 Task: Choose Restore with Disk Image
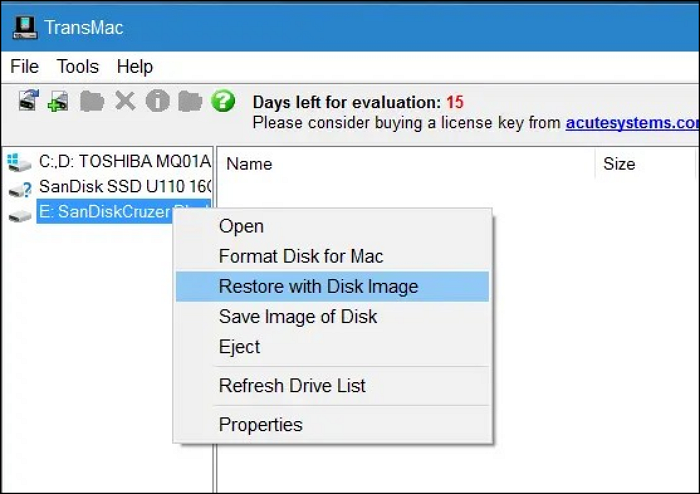(x=318, y=286)
